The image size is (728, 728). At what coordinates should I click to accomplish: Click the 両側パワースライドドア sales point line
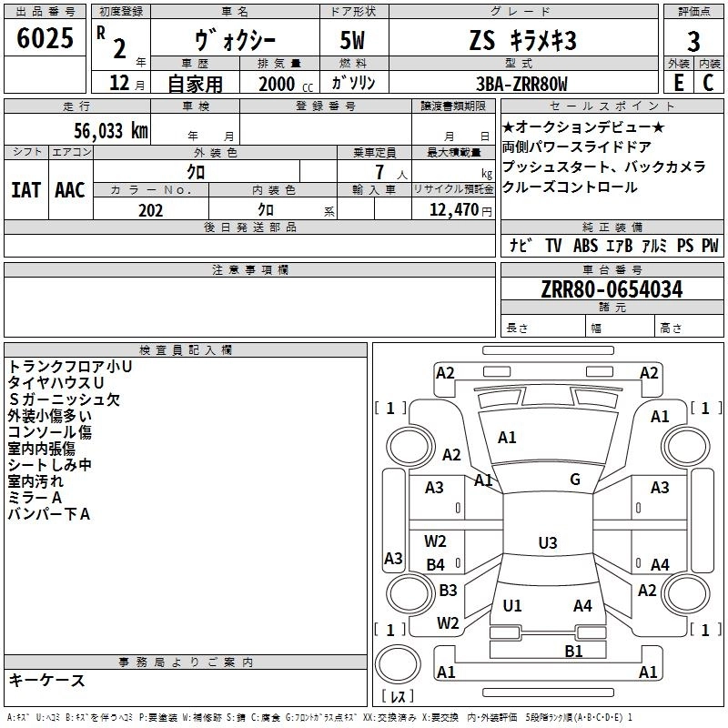click(577, 147)
